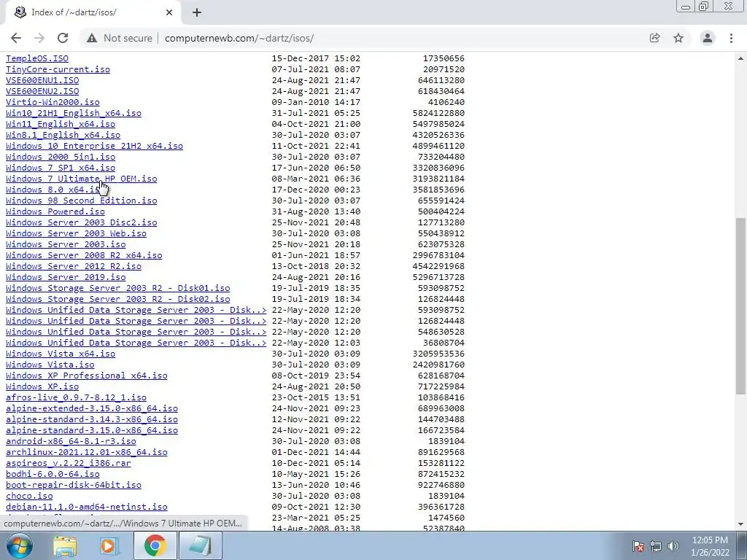Download TempleOS.ISO

pos(37,58)
